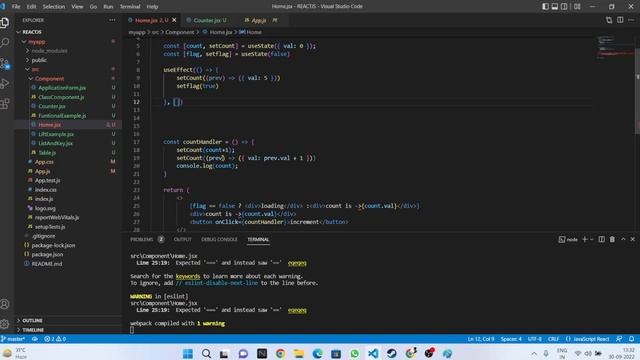
Task: Click the split terminal icon
Action: pos(602,239)
